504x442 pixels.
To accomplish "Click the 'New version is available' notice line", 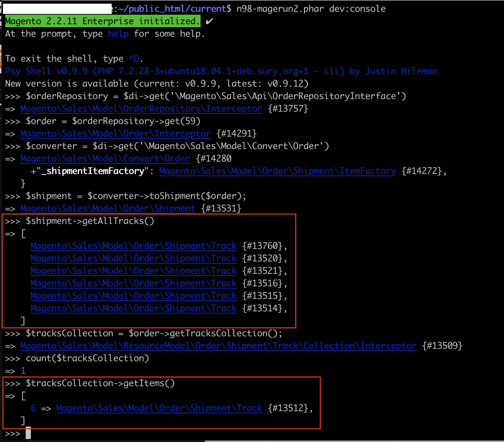I will [157, 84].
